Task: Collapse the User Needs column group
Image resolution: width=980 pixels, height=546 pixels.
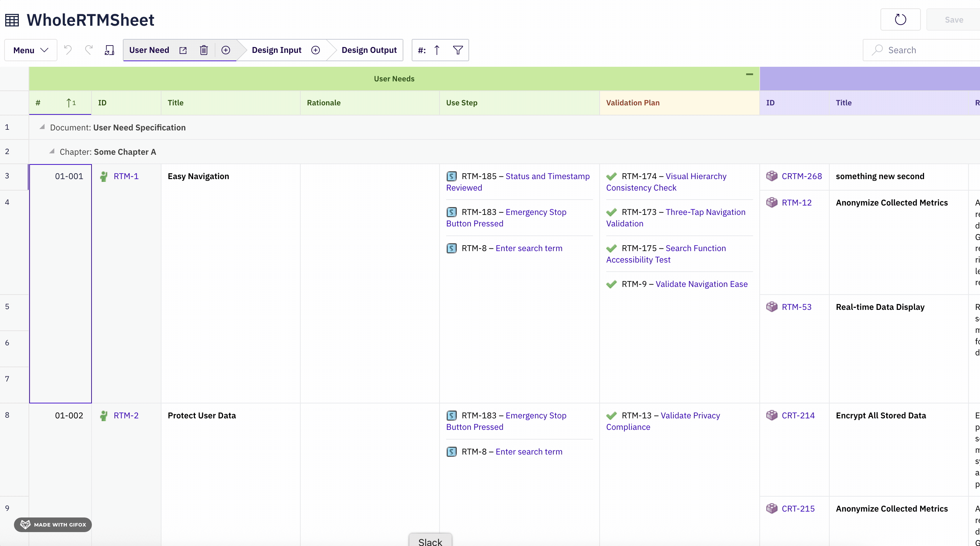Action: click(x=749, y=74)
